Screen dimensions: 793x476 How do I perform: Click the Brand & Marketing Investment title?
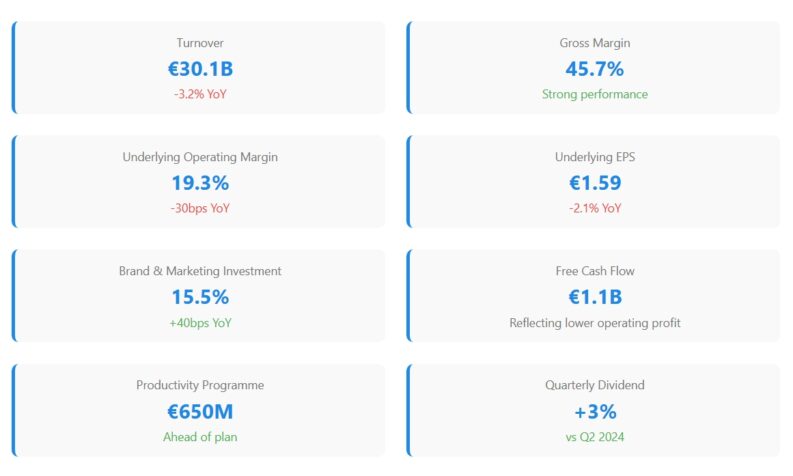[200, 271]
